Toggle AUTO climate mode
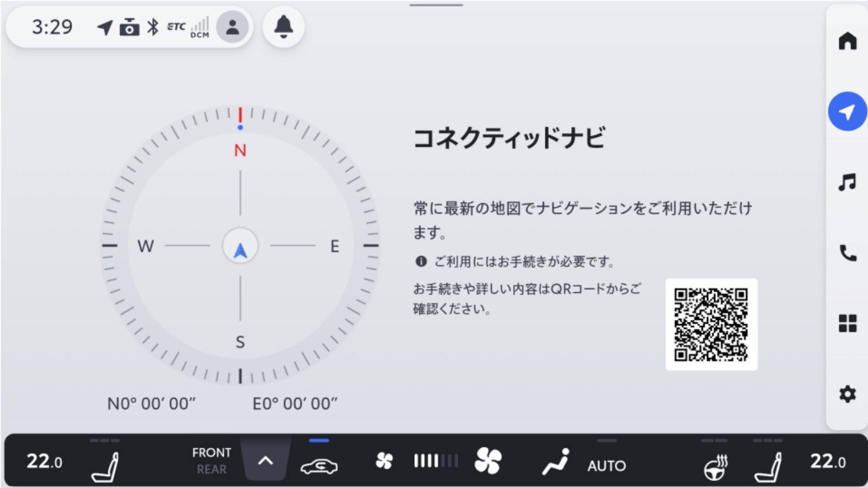Screen dimensions: 868x488 pyautogui.click(x=607, y=465)
